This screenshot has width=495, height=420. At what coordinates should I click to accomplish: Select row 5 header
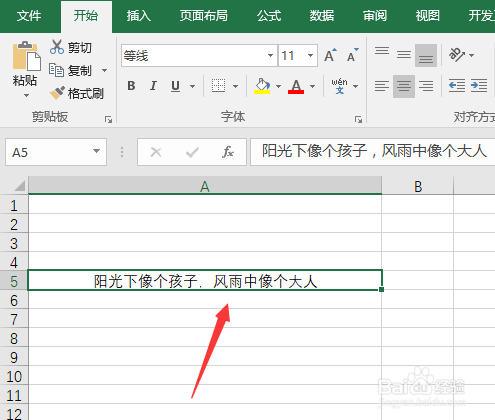coord(14,281)
